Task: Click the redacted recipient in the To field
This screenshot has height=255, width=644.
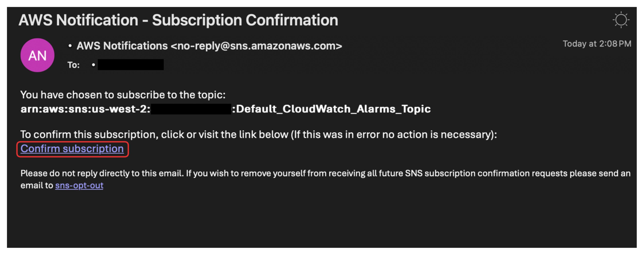Action: click(130, 65)
